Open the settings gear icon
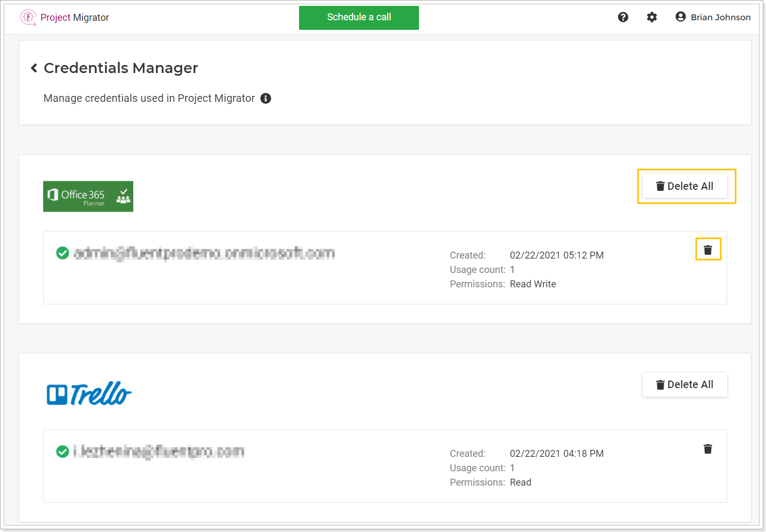 pyautogui.click(x=652, y=17)
